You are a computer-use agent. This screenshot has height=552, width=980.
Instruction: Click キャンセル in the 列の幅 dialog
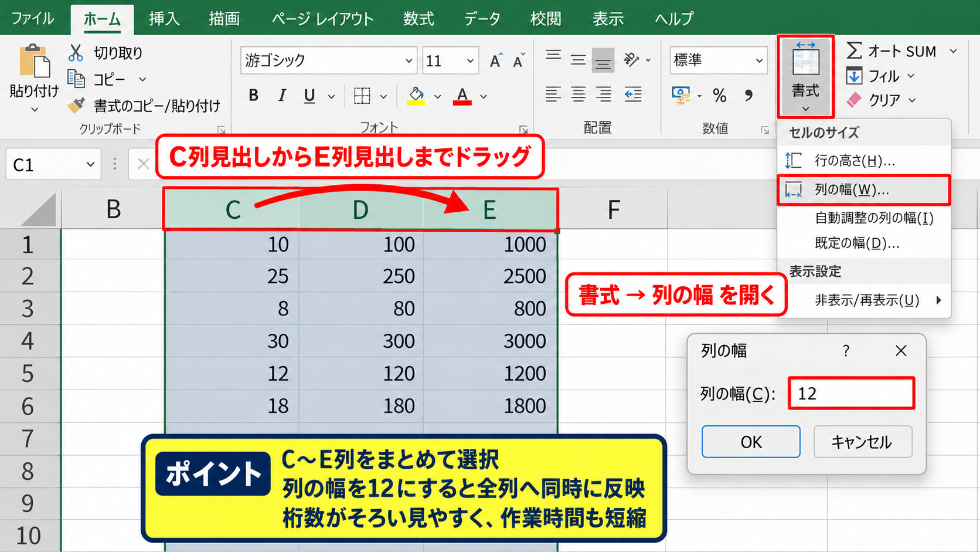[x=863, y=442]
